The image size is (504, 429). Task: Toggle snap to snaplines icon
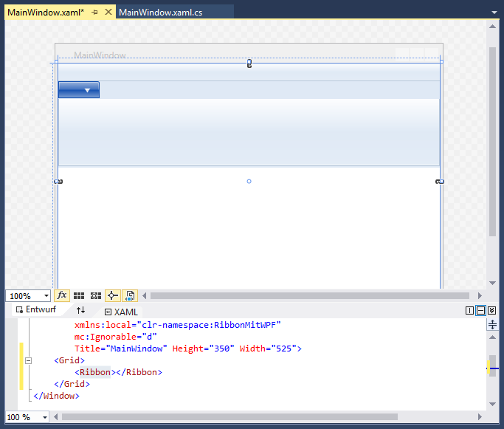(112, 295)
